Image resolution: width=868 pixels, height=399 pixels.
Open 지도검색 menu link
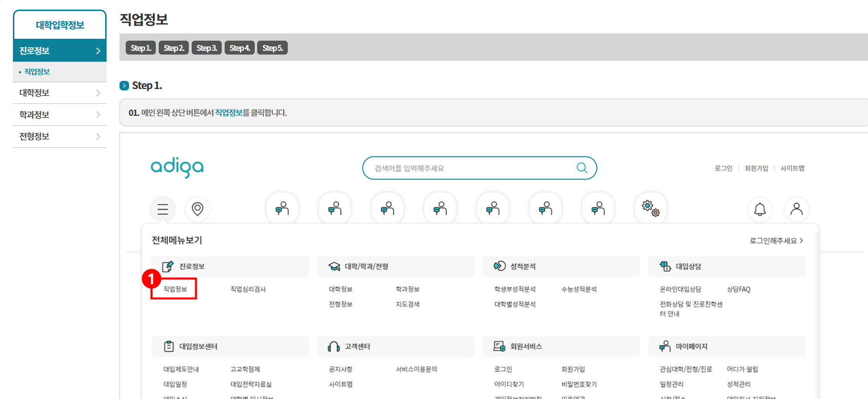pos(407,304)
